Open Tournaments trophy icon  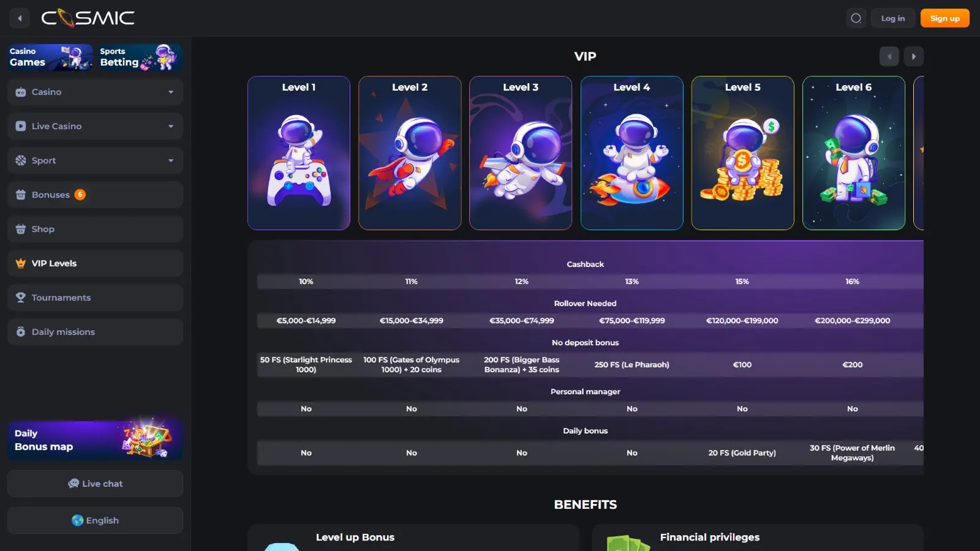click(21, 298)
